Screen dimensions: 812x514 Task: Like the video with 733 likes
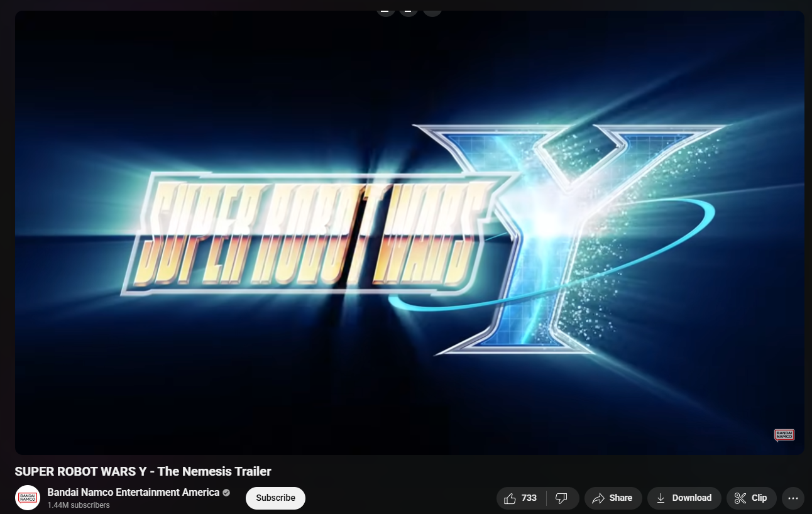[x=521, y=498]
